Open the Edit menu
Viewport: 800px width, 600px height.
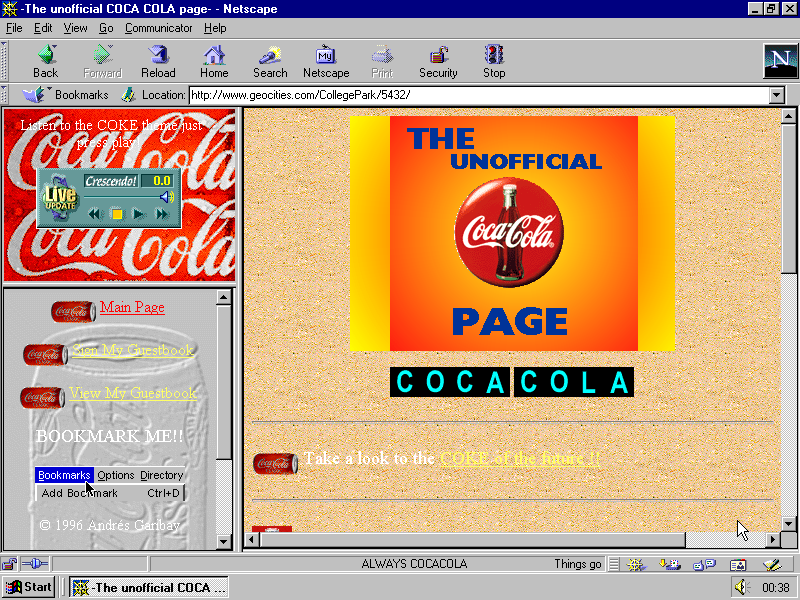(43, 28)
